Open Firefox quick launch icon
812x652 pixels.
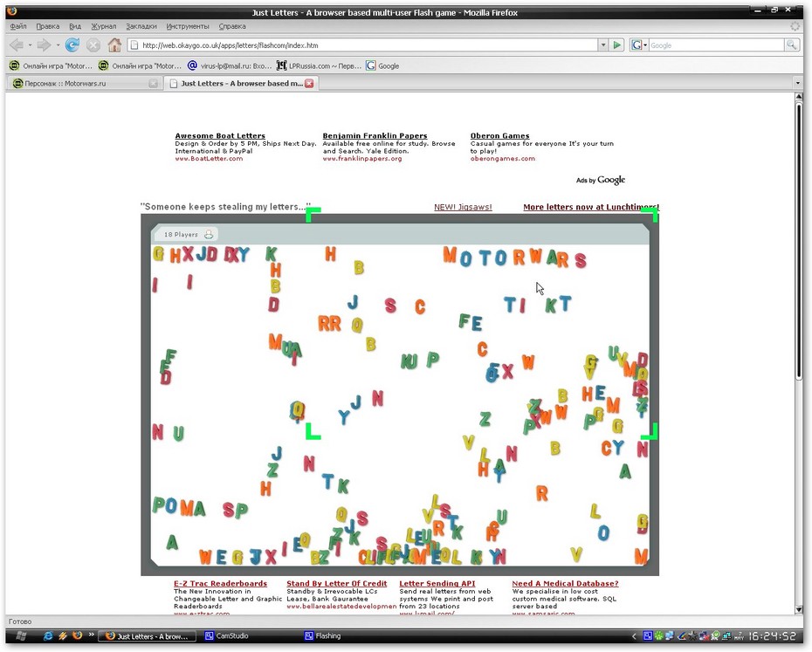(x=77, y=635)
